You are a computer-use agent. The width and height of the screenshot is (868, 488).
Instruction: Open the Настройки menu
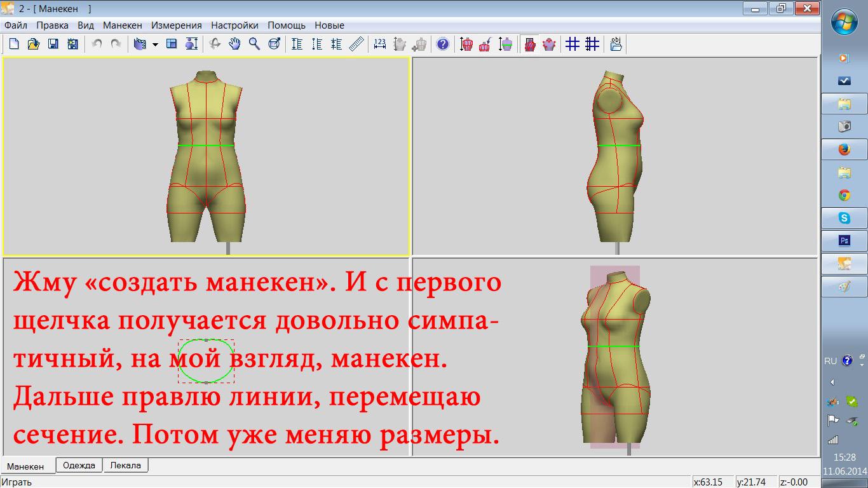pyautogui.click(x=234, y=25)
